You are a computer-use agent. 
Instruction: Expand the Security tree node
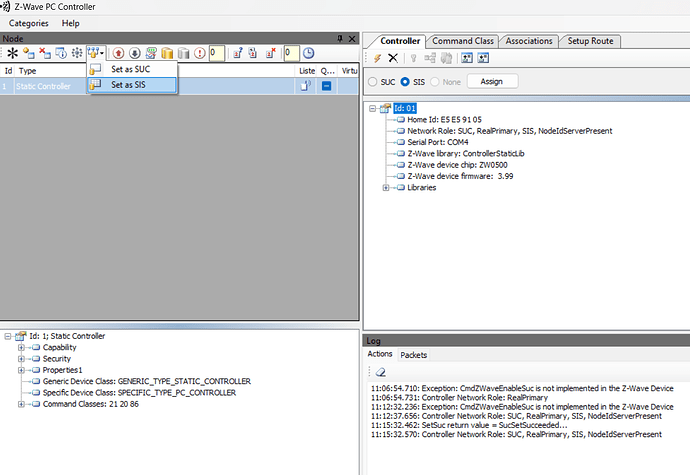point(21,359)
